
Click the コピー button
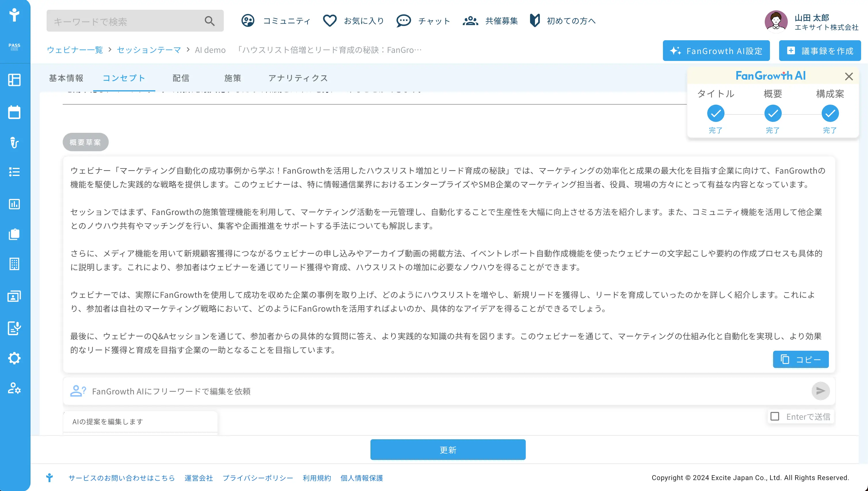[x=800, y=359]
